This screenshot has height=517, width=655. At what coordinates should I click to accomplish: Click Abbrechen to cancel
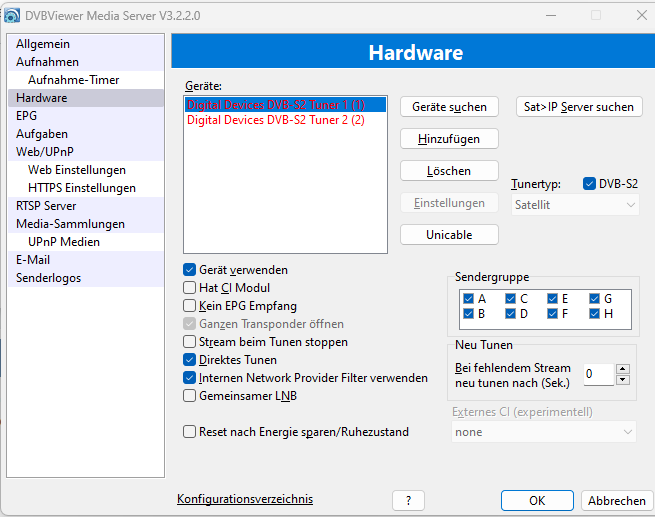pyautogui.click(x=617, y=500)
